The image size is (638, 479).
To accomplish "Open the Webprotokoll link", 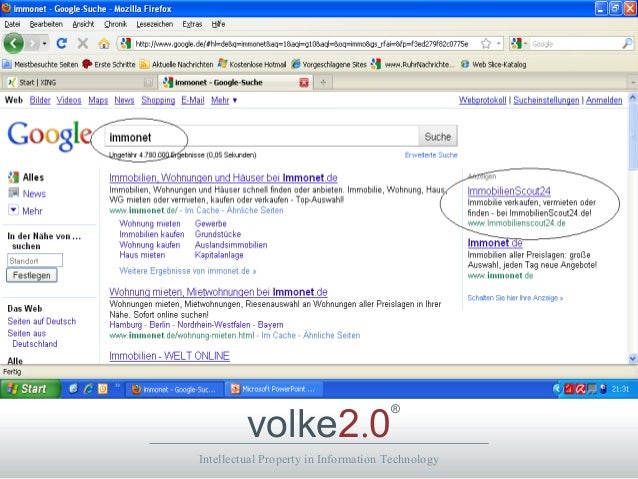I will point(482,100).
